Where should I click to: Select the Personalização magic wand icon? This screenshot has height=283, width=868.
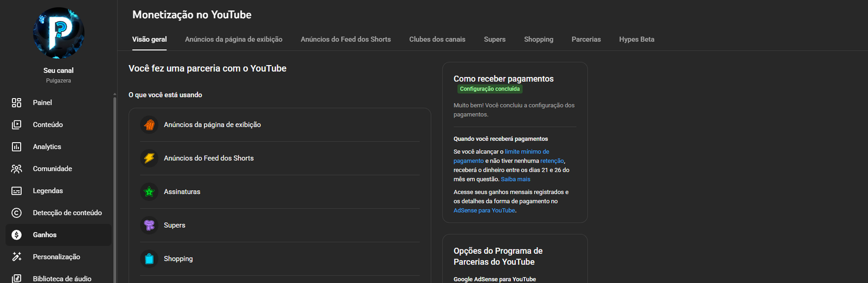(x=17, y=257)
